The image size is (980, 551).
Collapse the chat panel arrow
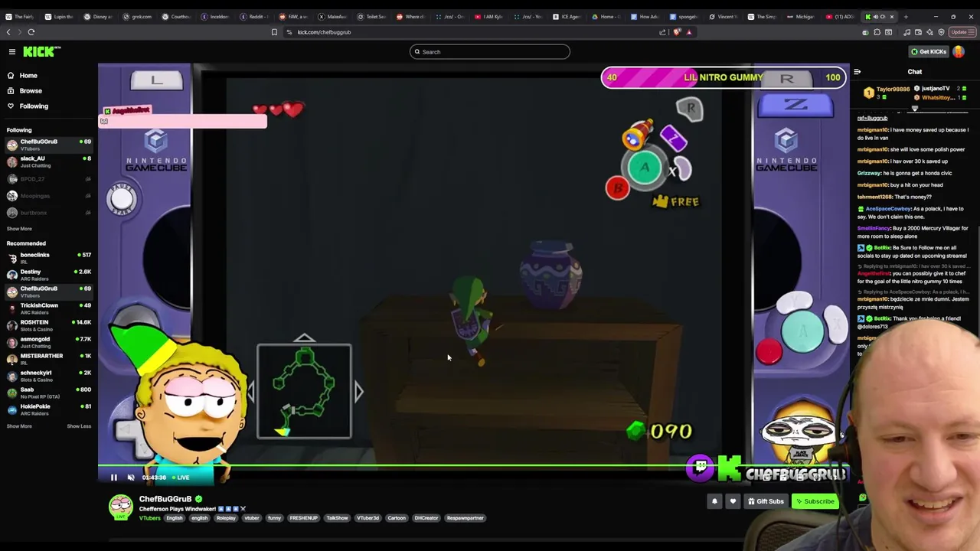(x=857, y=72)
